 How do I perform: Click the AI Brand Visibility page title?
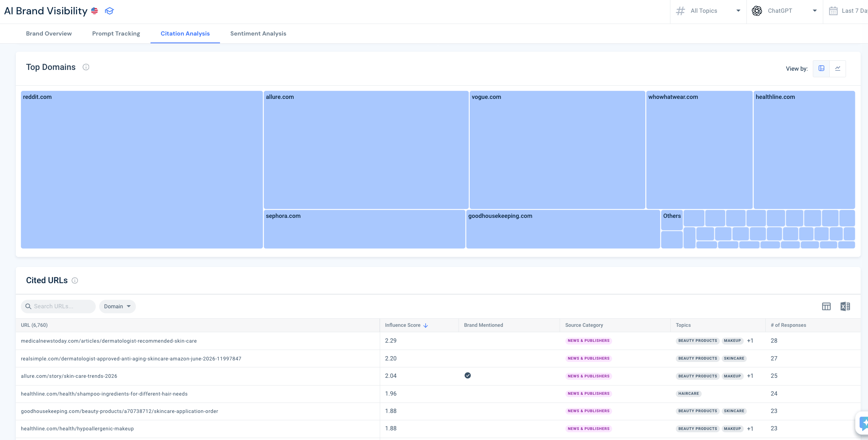click(x=46, y=11)
